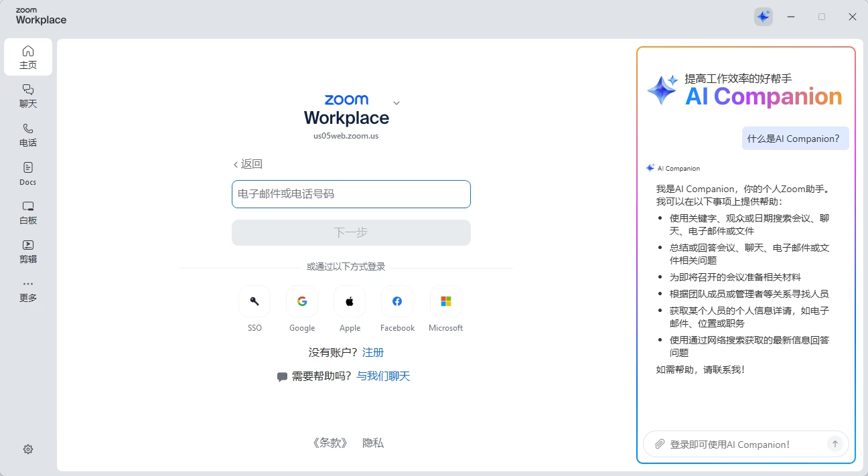Open the 电话 phone tab in sidebar
Screen dimensions: 868x476
pyautogui.click(x=28, y=135)
